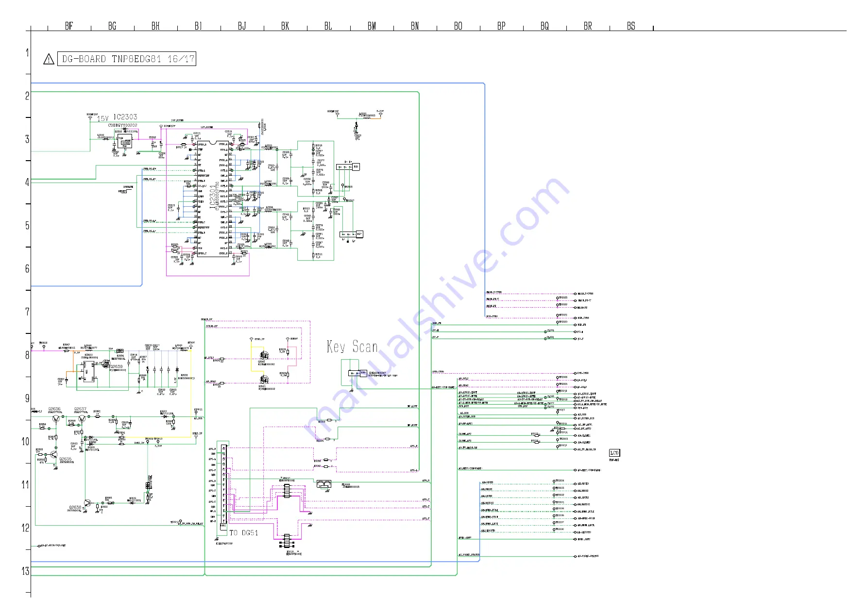Click the OPERATE/RESET waveform symbol

125,189
